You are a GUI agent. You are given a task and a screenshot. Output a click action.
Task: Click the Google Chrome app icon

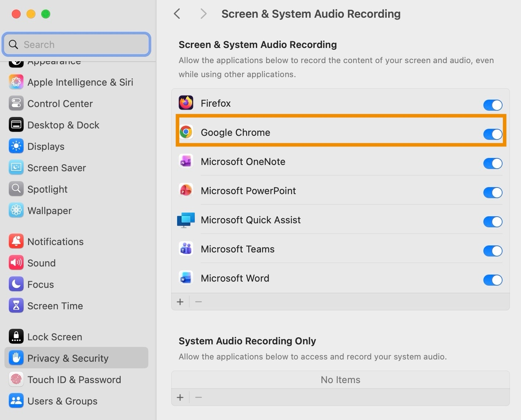click(x=186, y=132)
